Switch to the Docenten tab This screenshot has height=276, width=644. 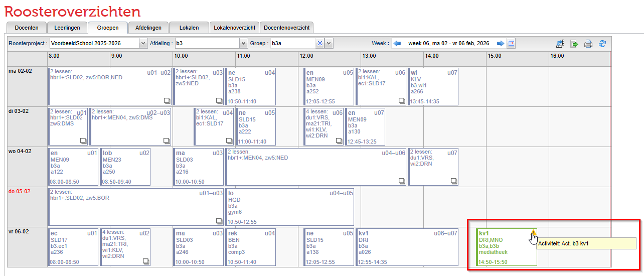26,28
